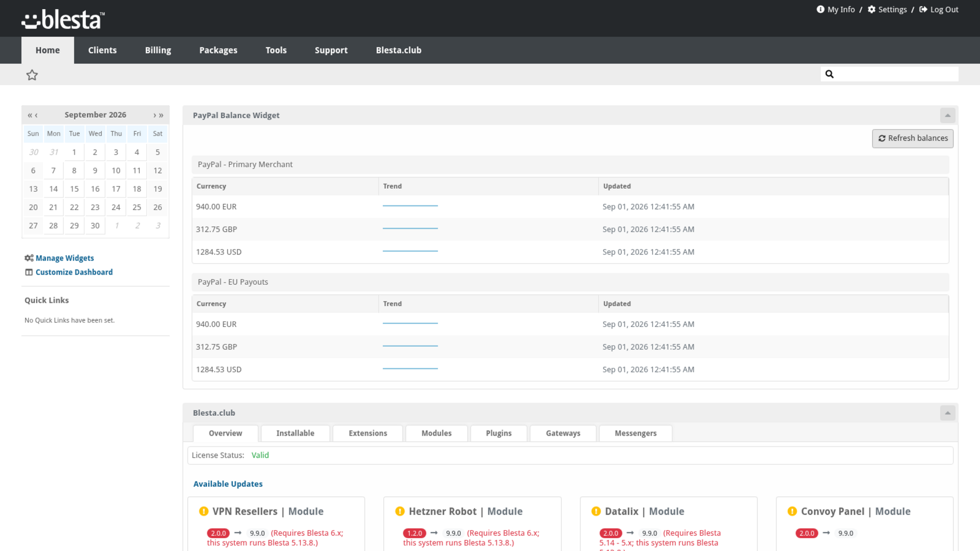
Task: Go to next year in calendar
Action: coord(161,115)
